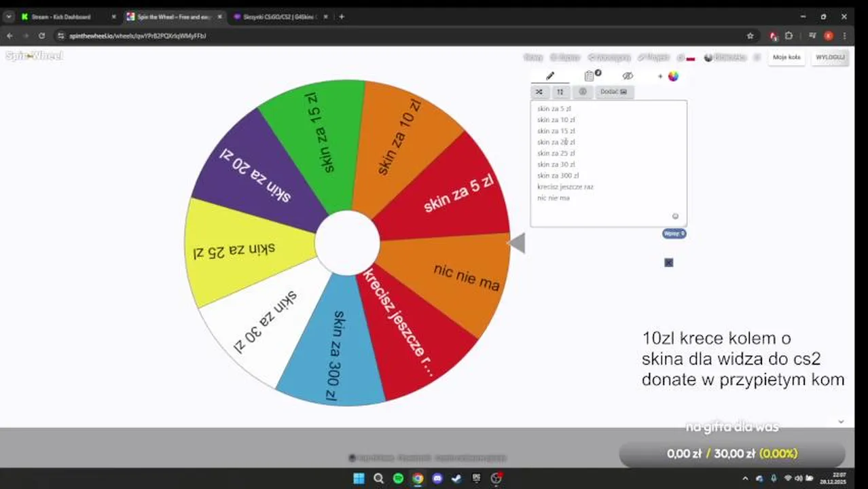Spin the wheel by its white center hub
Image resolution: width=868 pixels, height=489 pixels.
coord(347,242)
